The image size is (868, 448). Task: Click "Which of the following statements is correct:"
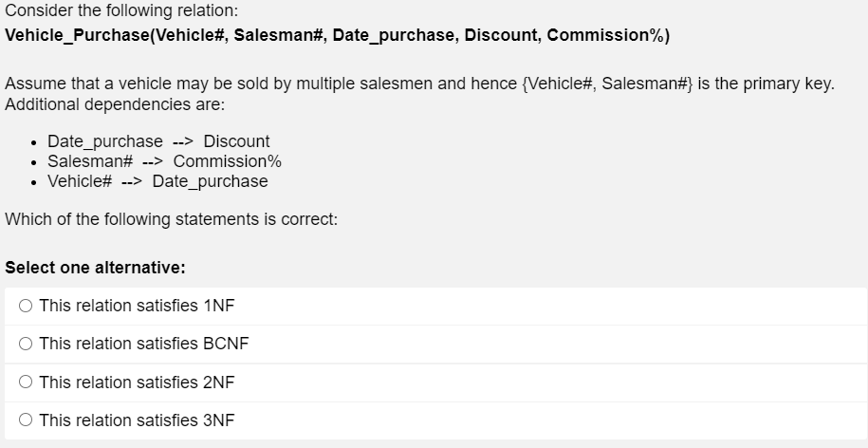click(x=171, y=219)
